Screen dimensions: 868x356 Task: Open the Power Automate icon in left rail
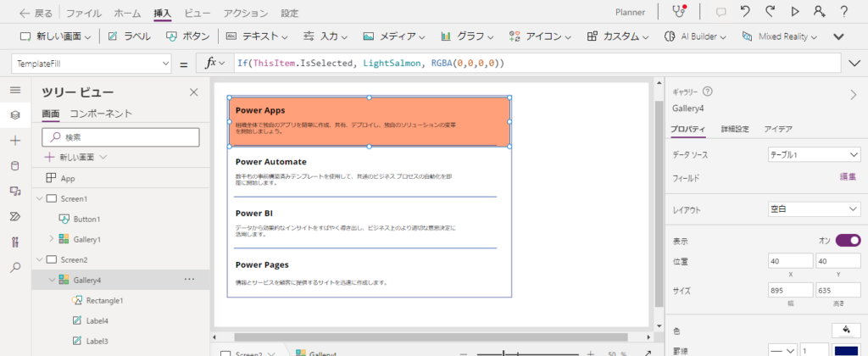pyautogui.click(x=15, y=216)
